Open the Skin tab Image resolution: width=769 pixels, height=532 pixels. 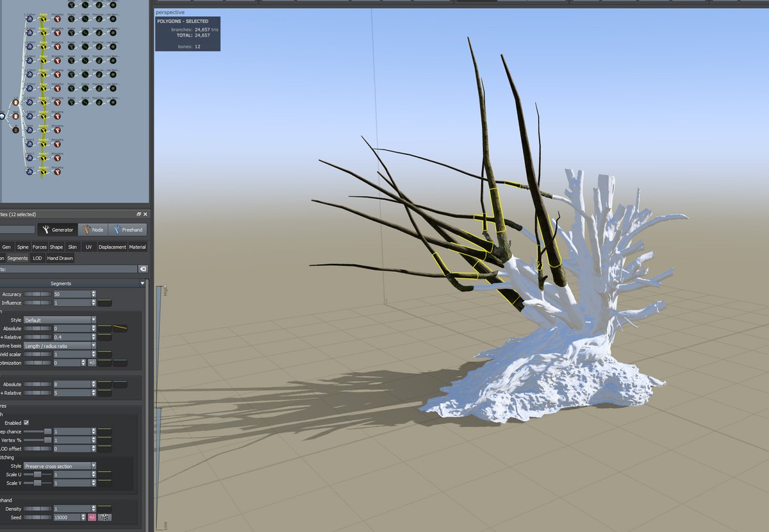pos(72,247)
